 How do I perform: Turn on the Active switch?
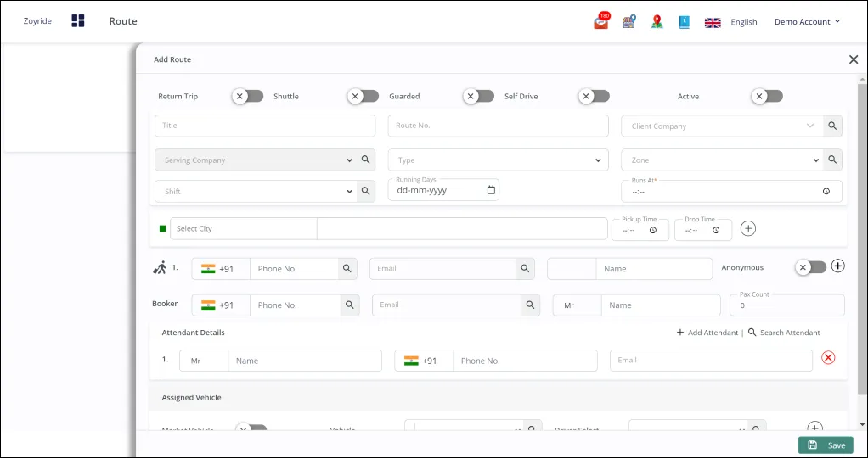coord(767,96)
